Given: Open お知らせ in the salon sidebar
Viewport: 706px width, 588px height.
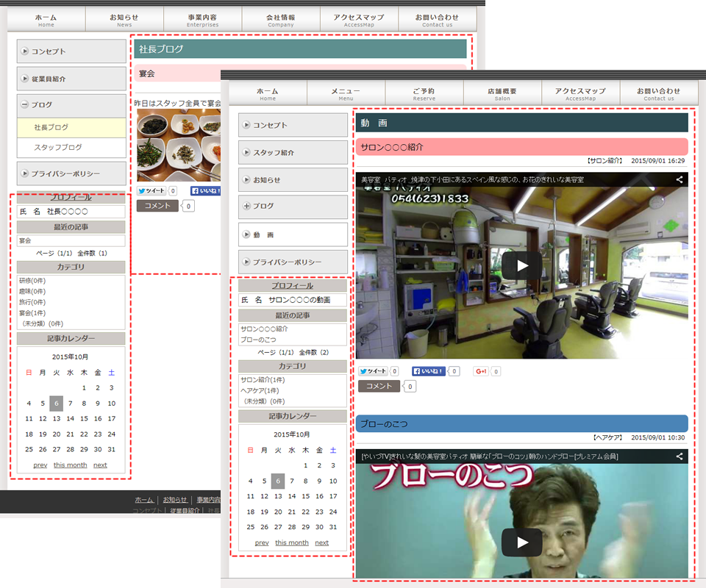Looking at the screenshot, I should click(293, 180).
